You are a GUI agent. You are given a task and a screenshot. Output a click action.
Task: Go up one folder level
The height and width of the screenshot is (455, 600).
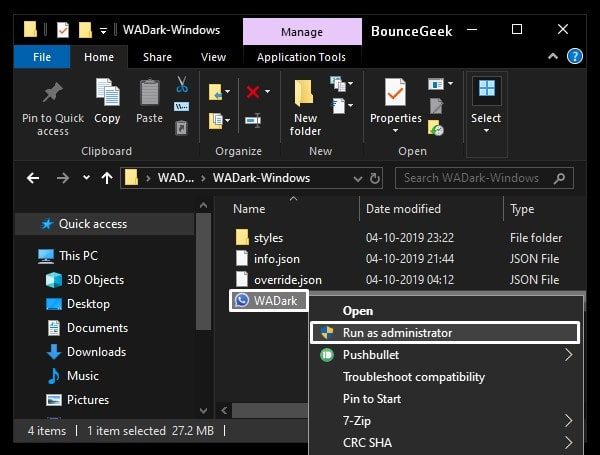(107, 178)
